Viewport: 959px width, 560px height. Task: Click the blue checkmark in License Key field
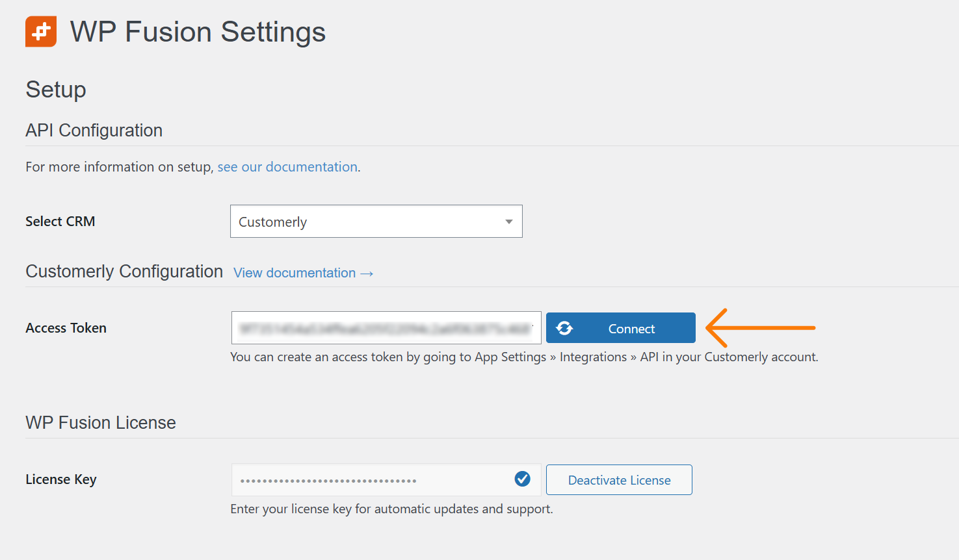(x=522, y=479)
